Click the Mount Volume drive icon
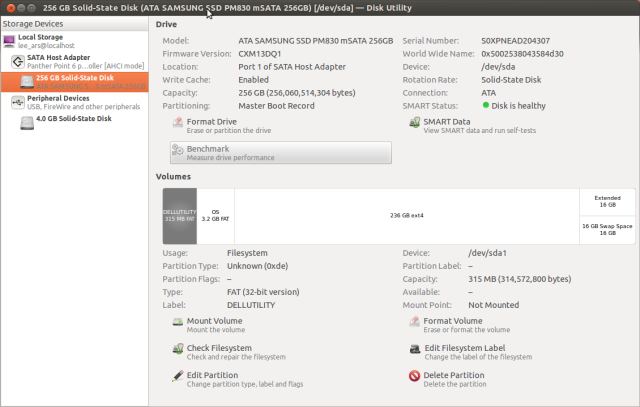Viewport: 640px width, 407px height. pos(178,322)
